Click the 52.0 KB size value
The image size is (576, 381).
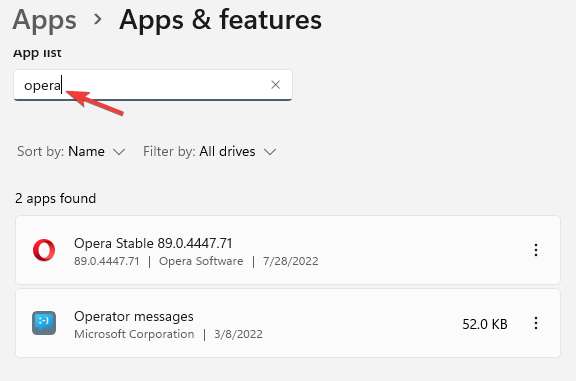pyautogui.click(x=485, y=324)
